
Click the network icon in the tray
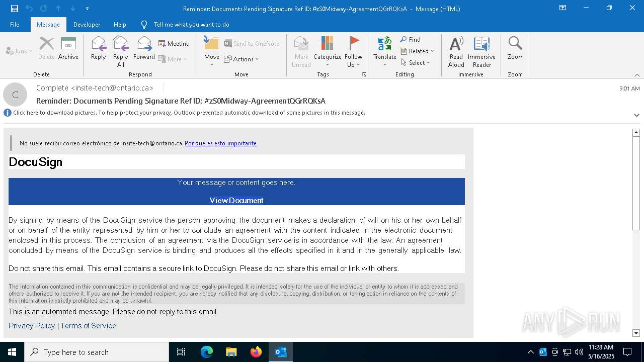567,352
